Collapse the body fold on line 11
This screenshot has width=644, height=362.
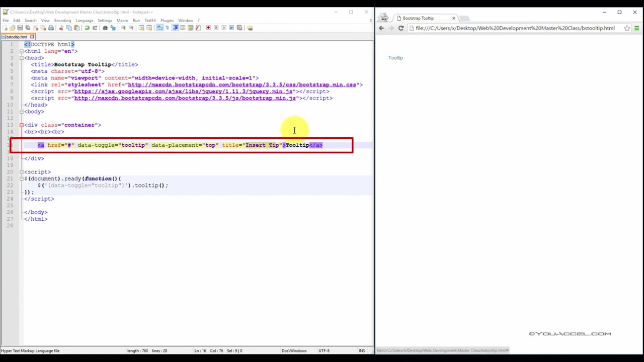coord(22,112)
